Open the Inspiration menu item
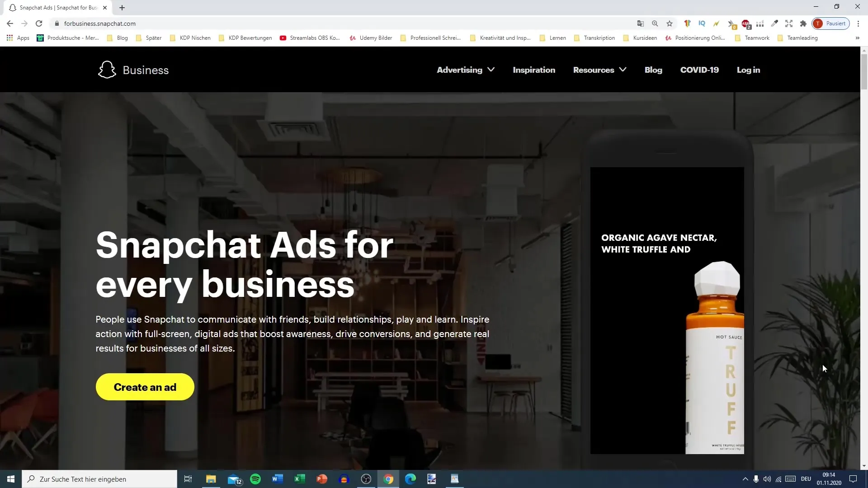The height and width of the screenshot is (488, 868). coord(534,70)
